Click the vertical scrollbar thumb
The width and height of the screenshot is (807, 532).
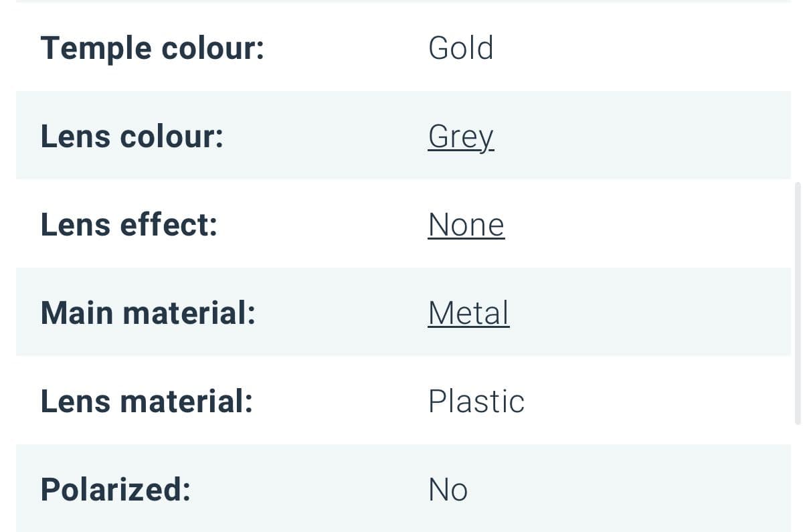pos(797,303)
